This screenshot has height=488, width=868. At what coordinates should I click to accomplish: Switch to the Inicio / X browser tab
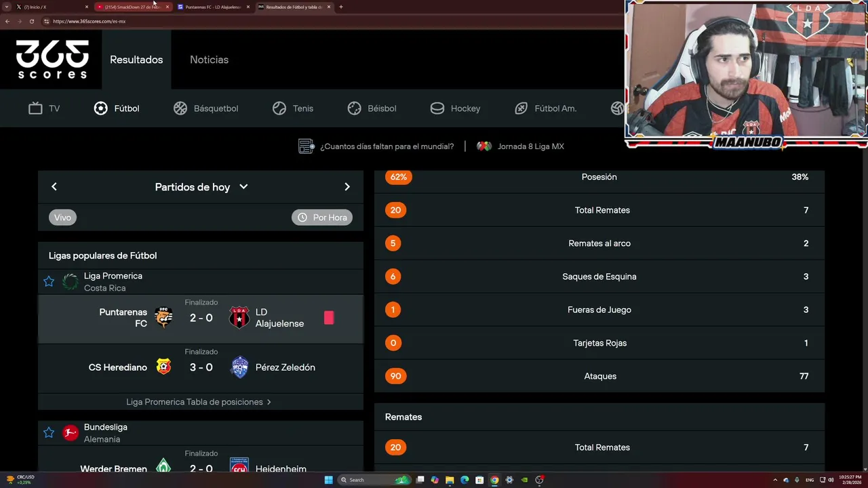pyautogui.click(x=52, y=7)
